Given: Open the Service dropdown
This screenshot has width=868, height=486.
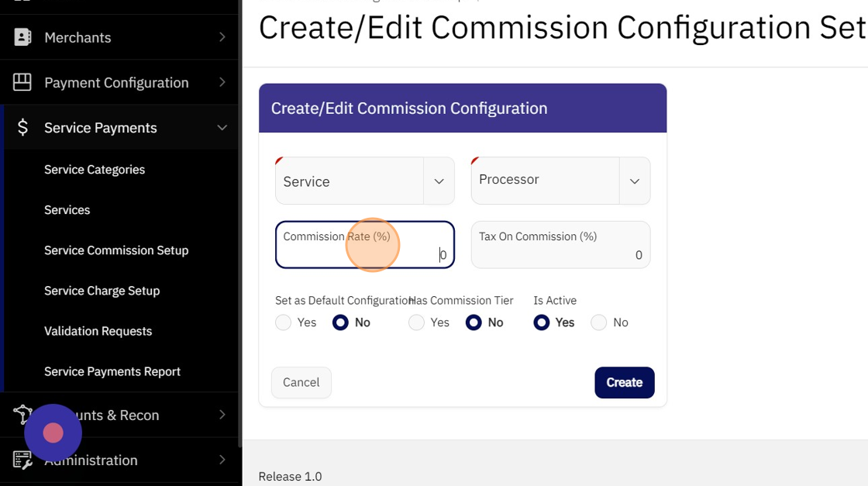Looking at the screenshot, I should (364, 181).
